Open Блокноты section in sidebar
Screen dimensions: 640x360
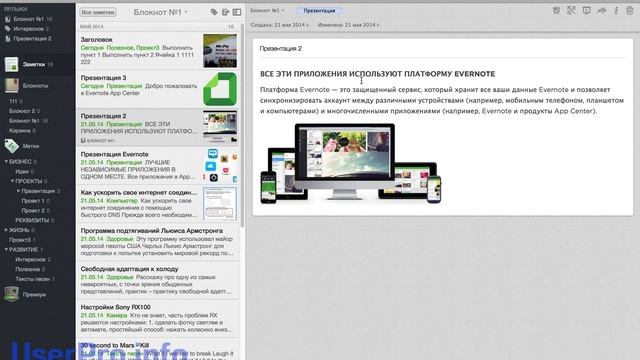[x=37, y=86]
